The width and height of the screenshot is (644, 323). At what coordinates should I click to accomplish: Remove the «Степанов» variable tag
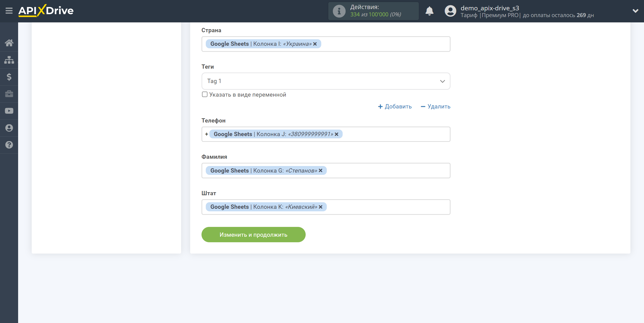coord(320,171)
